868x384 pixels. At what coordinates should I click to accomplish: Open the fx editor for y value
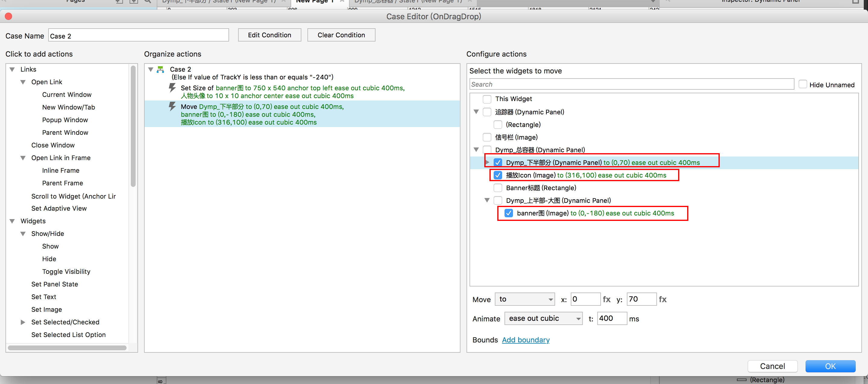[662, 299]
